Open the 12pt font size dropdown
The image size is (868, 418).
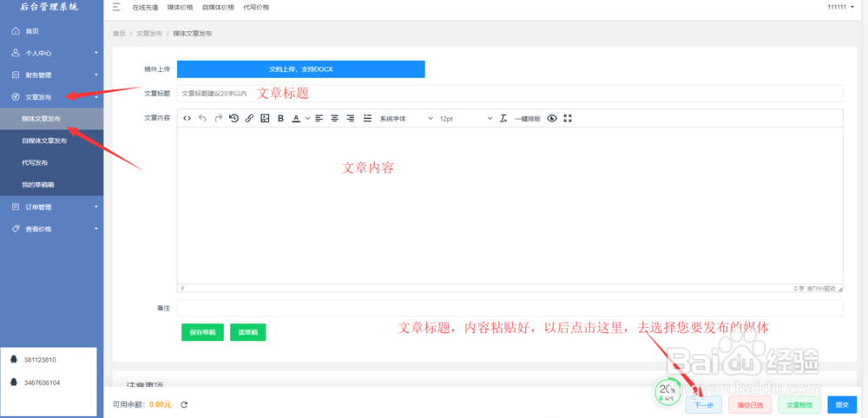(465, 118)
